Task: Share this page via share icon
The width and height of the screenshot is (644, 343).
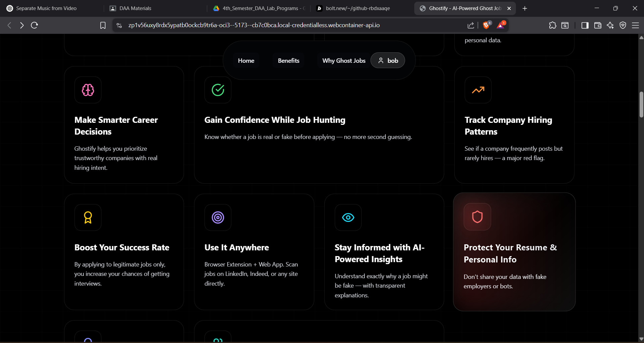Action: [x=471, y=25]
